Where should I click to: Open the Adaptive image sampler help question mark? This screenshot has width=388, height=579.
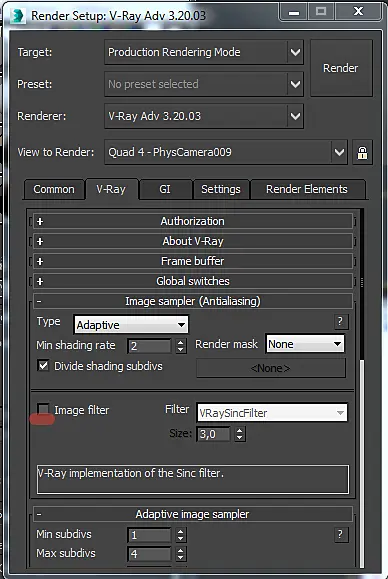340,534
